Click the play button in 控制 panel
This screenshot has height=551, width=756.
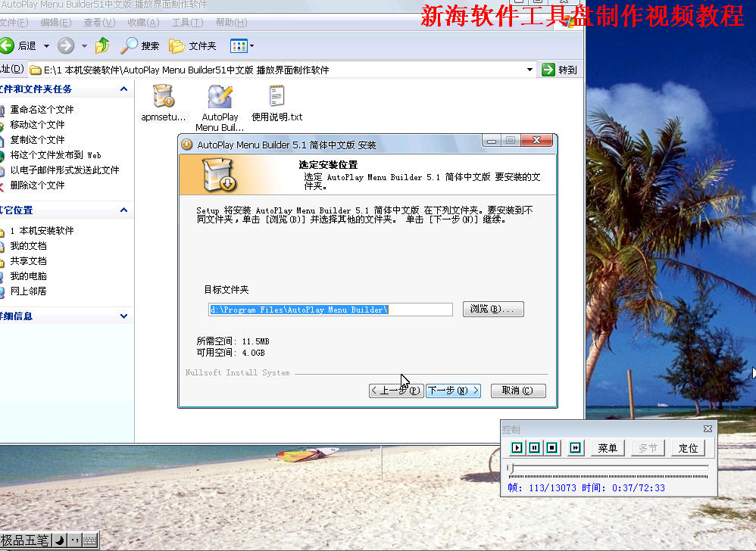coord(517,448)
